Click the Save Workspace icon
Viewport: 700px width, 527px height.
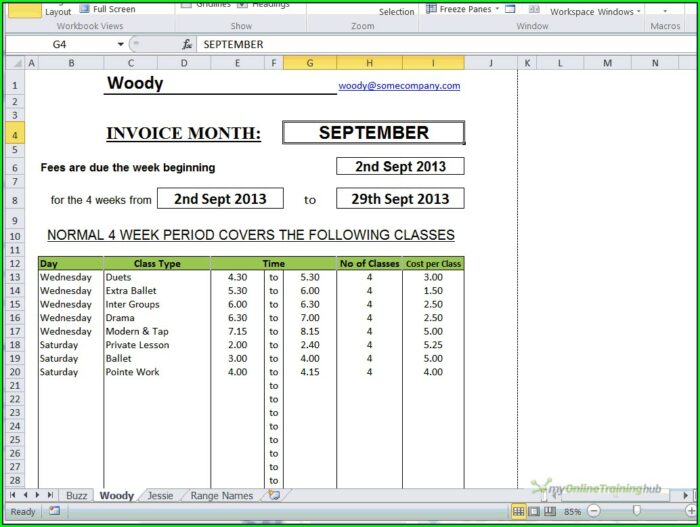pos(534,9)
